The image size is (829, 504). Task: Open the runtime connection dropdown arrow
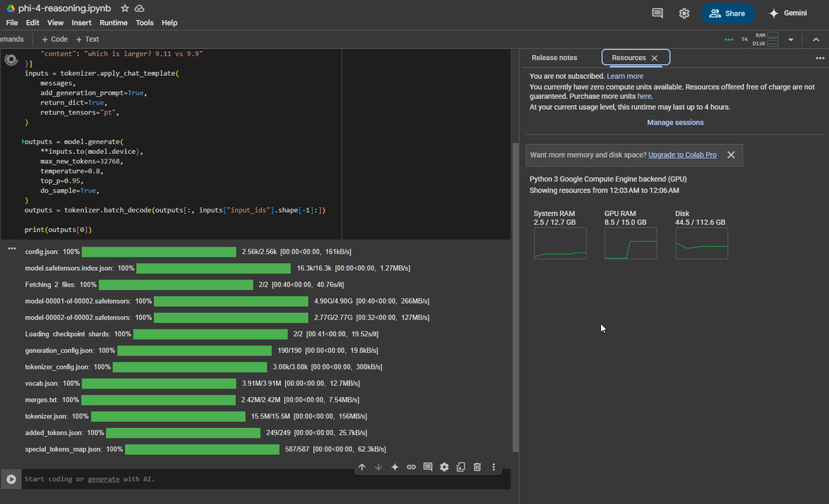pos(790,39)
